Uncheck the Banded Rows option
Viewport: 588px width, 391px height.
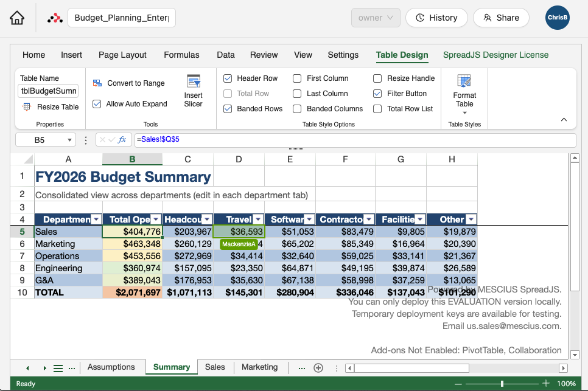228,108
